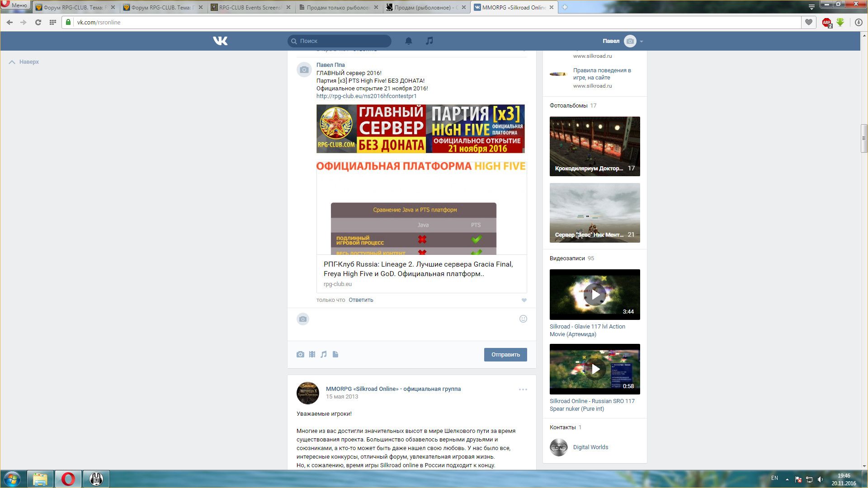868x488 pixels.
Task: Play the 3:44 Silkroad Glavie video
Action: [595, 295]
